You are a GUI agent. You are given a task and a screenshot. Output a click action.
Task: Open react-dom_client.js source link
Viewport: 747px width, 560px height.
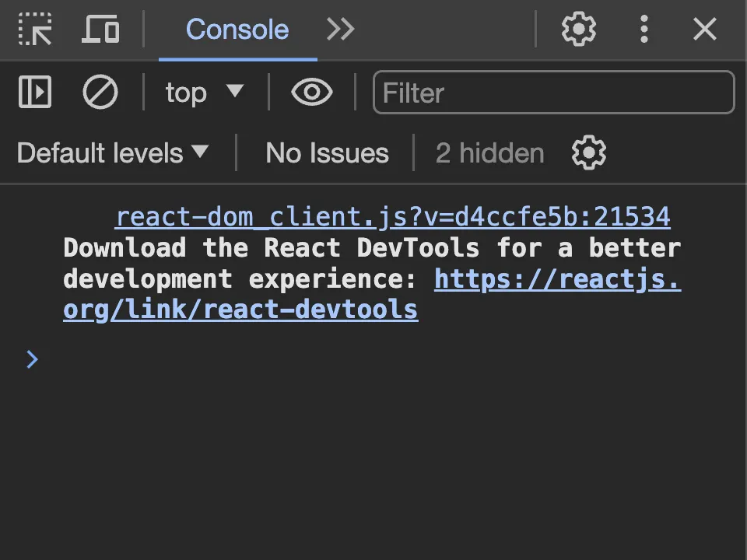tap(392, 217)
